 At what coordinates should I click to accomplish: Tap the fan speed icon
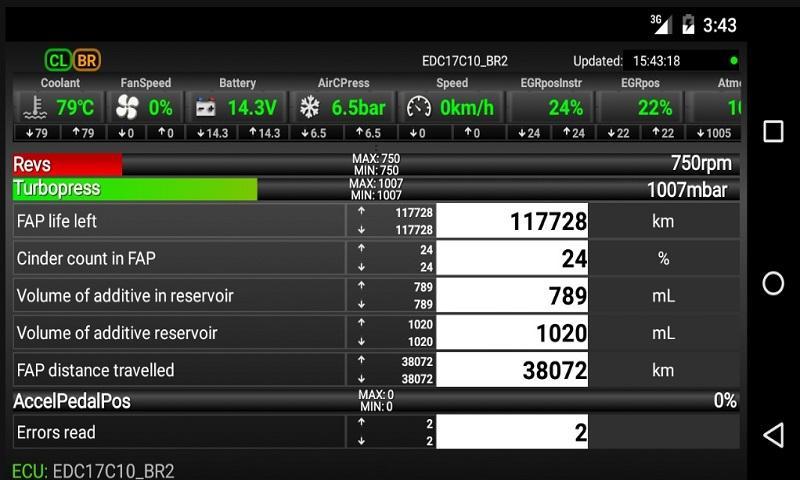[x=127, y=107]
